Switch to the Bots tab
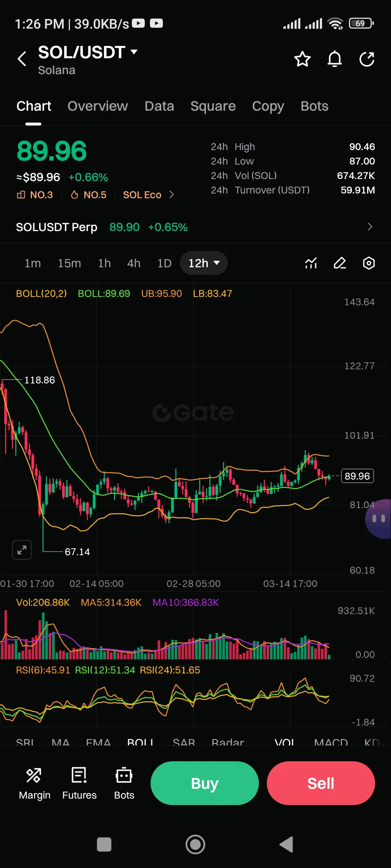This screenshot has width=391, height=868. point(314,106)
